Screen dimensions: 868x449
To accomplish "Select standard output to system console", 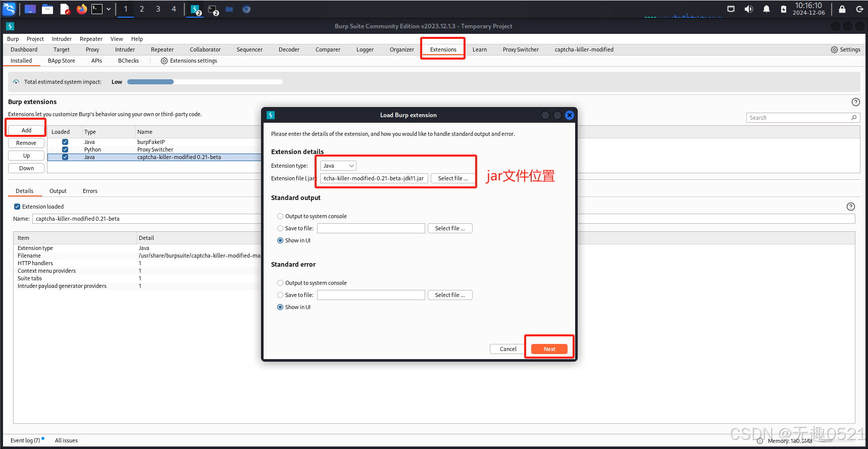I will tap(280, 216).
